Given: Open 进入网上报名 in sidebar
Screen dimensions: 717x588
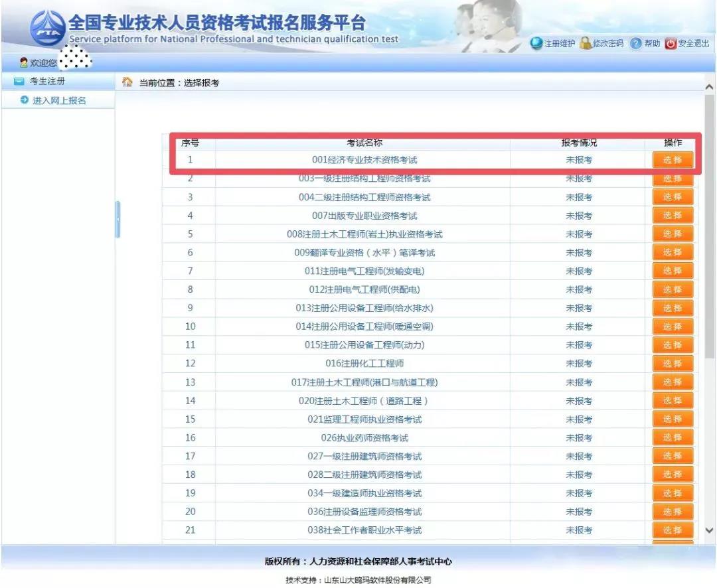Looking at the screenshot, I should (x=59, y=100).
